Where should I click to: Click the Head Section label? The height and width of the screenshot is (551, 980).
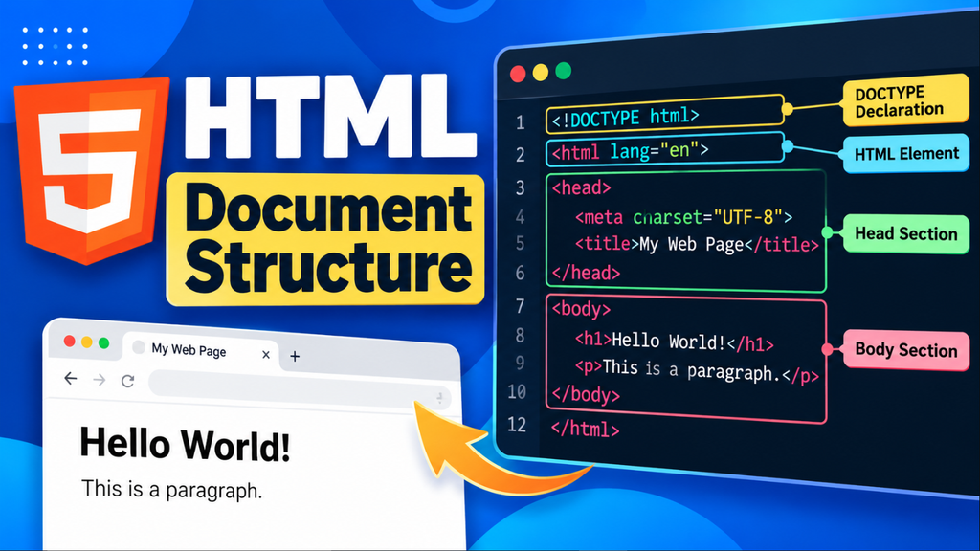tap(906, 233)
